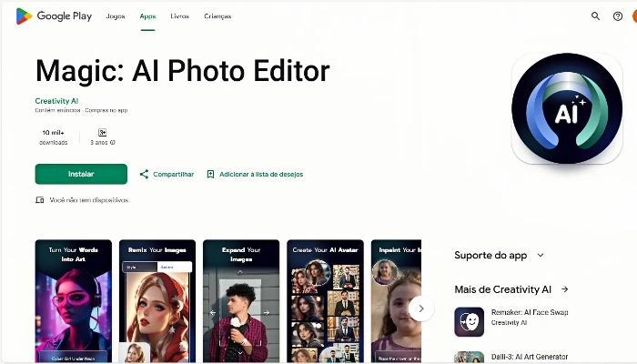637x364 pixels.
Task: Open the search icon
Action: point(595,16)
